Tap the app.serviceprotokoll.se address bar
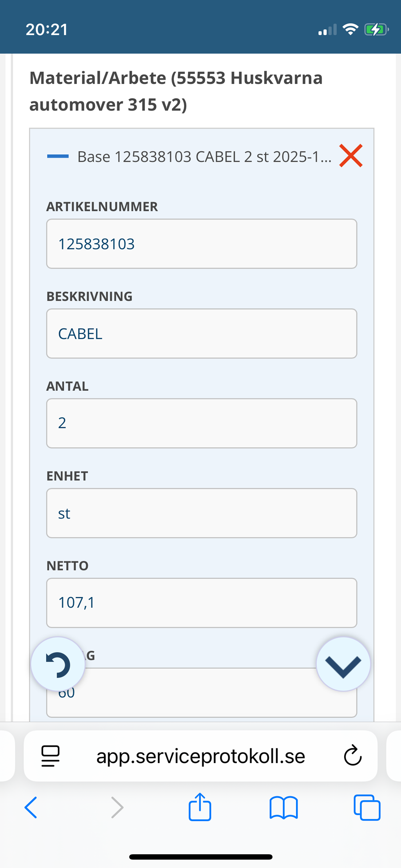 point(200,756)
